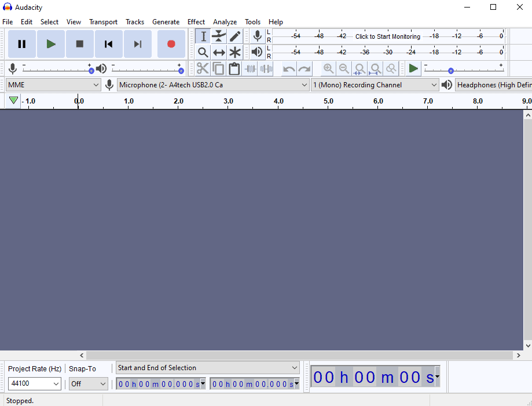Select the Multi-Tool asterisk
Image resolution: width=532 pixels, height=406 pixels.
[235, 52]
